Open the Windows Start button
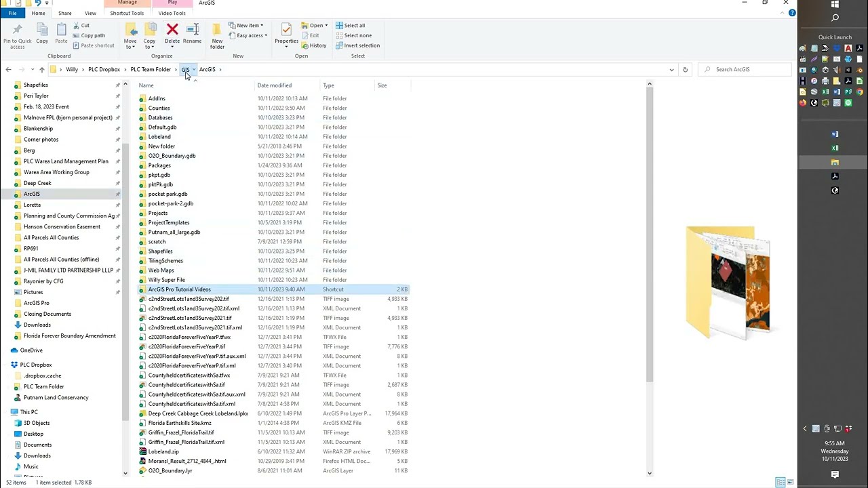 point(835,4)
